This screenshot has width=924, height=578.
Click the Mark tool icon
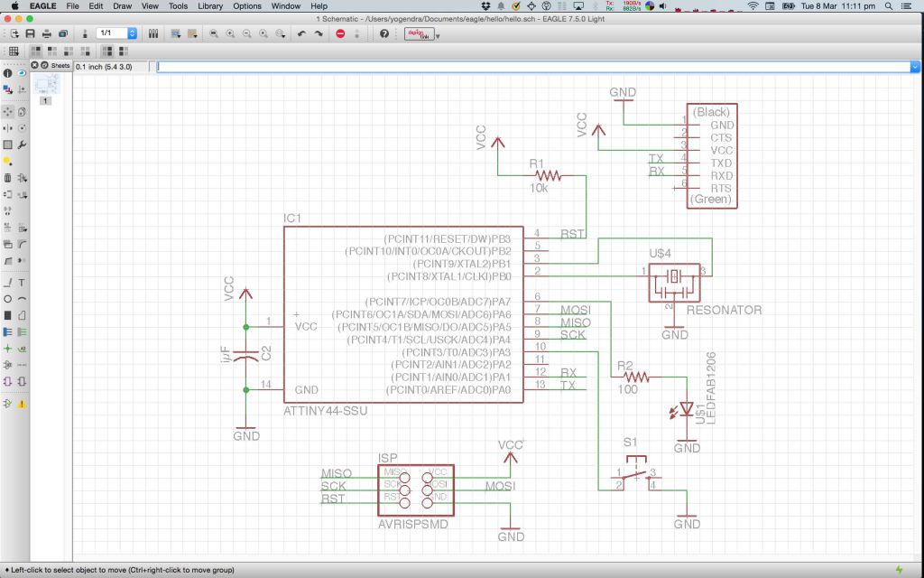pyautogui.click(x=22, y=89)
